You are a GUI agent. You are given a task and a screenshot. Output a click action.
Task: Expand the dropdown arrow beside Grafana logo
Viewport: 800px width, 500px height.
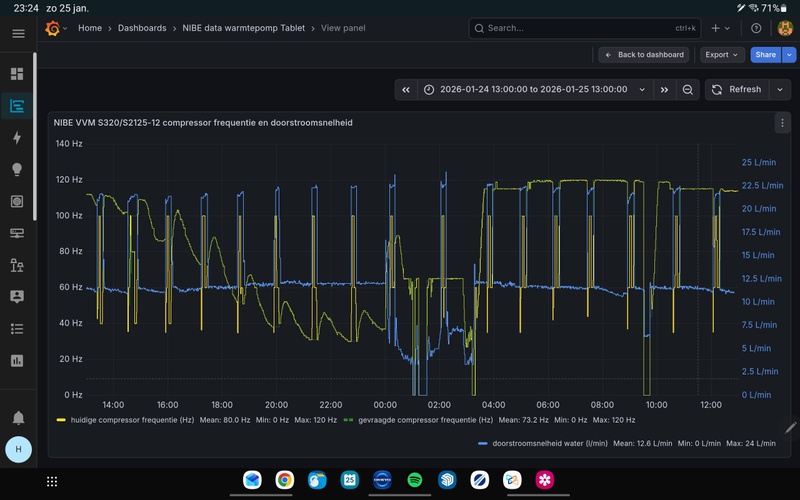click(65, 29)
